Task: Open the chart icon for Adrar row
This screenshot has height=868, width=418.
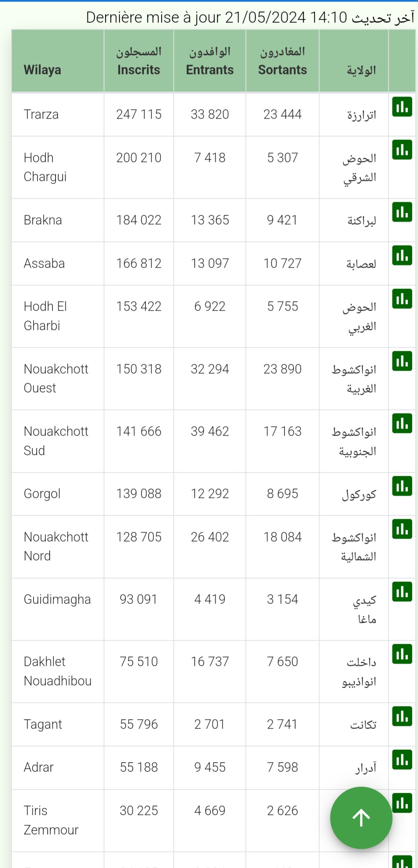Action: pos(402,759)
